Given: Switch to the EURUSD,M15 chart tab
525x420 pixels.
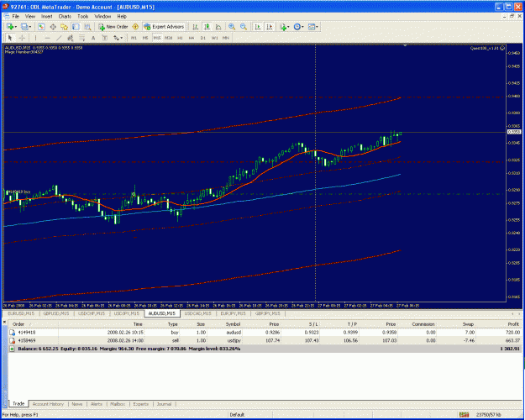Looking at the screenshot, I should click(x=21, y=313).
